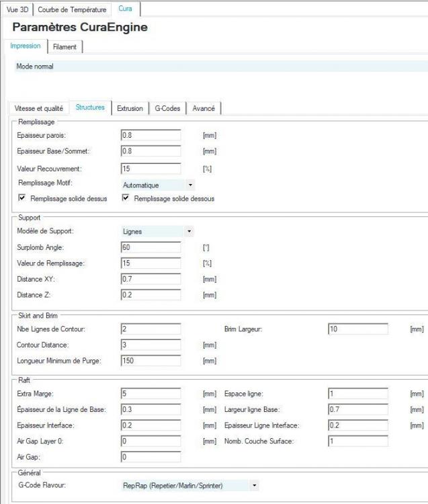This screenshot has height=504, width=428.
Task: Open the Extrusion tab
Action: pos(130,108)
